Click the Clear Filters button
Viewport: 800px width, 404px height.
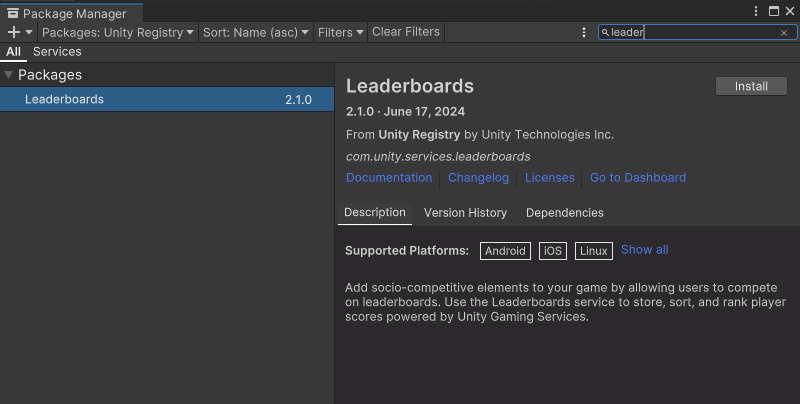pos(406,32)
